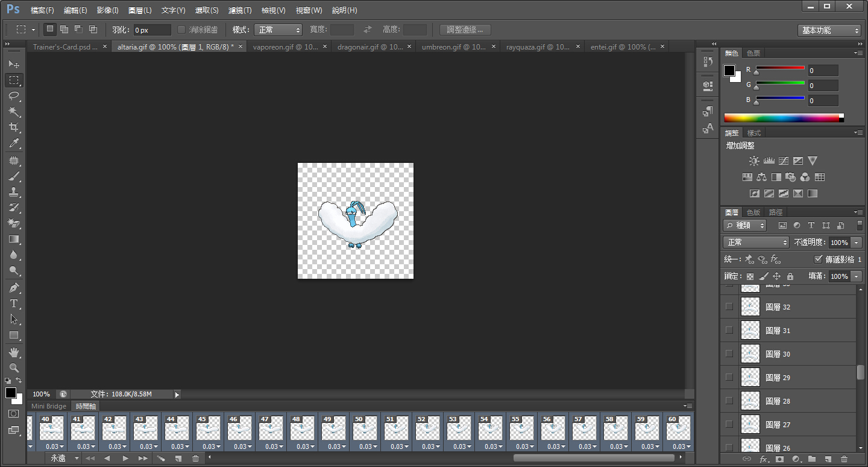Open the 基本功能 workspace dropdown
Image resolution: width=868 pixels, height=467 pixels.
(x=829, y=30)
